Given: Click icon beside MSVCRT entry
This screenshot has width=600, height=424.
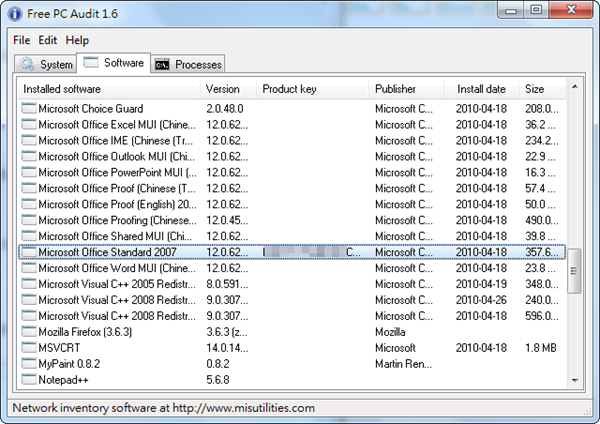Looking at the screenshot, I should pos(29,347).
